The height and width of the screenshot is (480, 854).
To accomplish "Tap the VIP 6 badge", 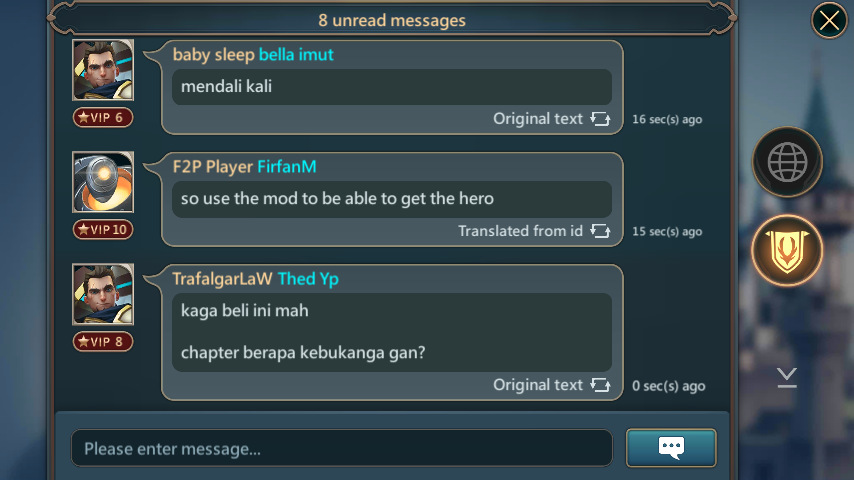I will 103,117.
